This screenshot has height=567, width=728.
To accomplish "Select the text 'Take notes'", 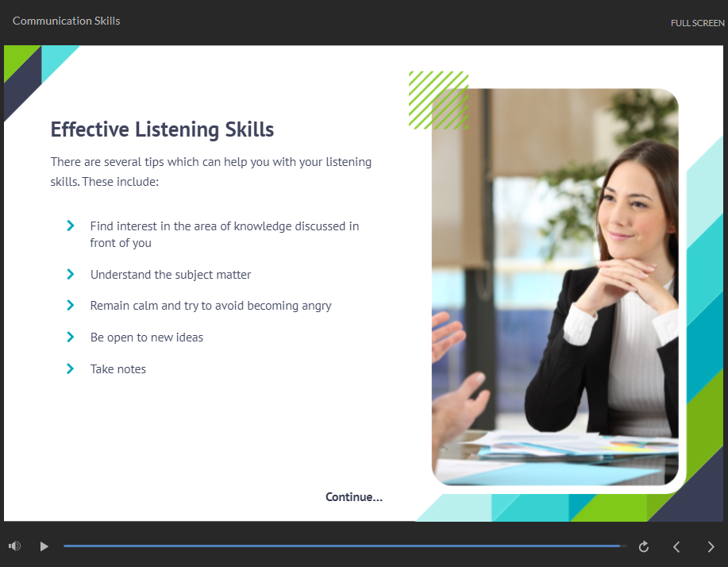I will 118,369.
